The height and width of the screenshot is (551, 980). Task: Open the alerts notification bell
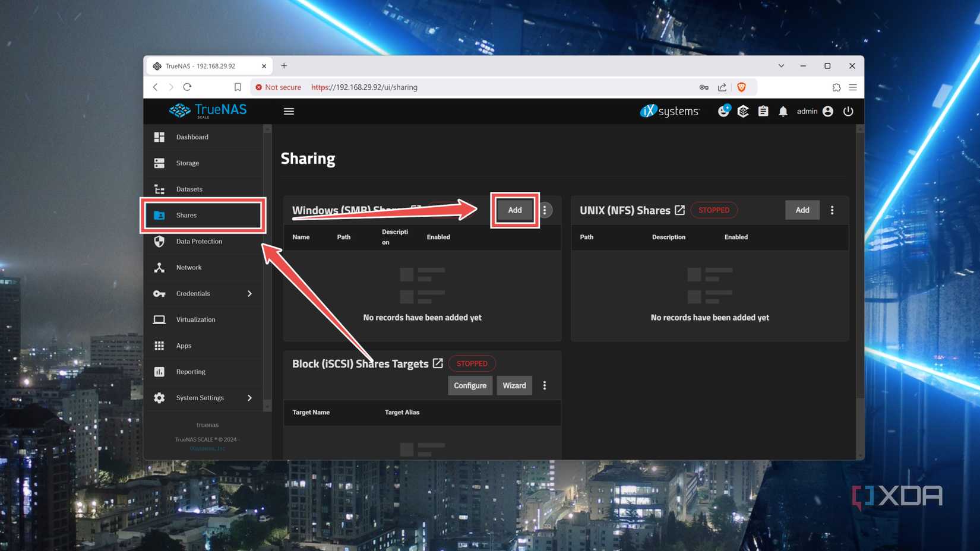tap(783, 111)
